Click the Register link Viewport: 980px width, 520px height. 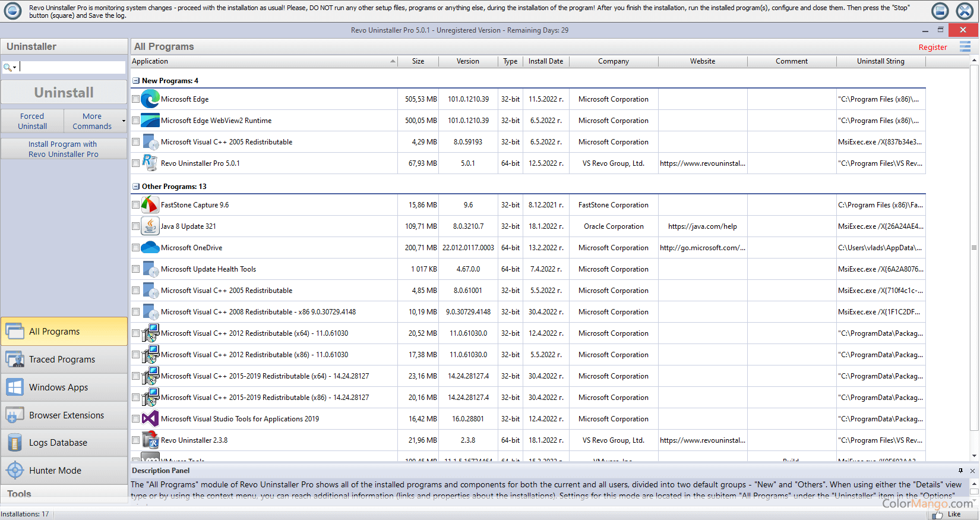[932, 48]
